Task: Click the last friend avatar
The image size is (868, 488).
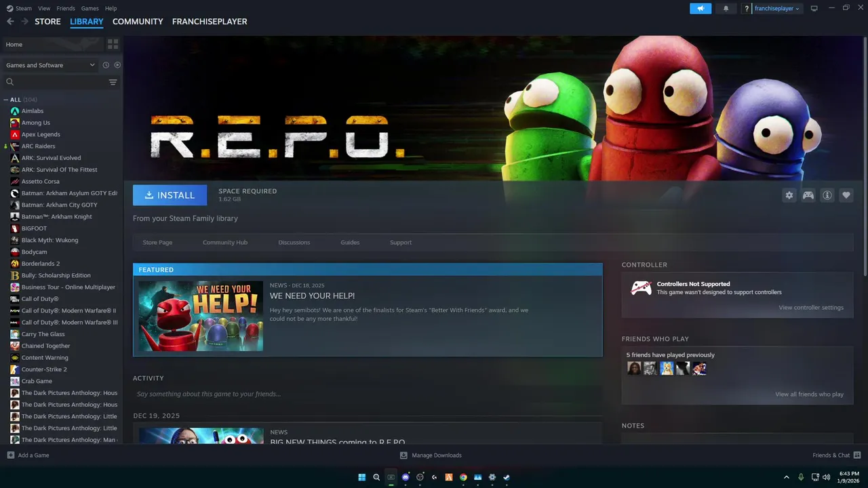Action: click(x=699, y=368)
